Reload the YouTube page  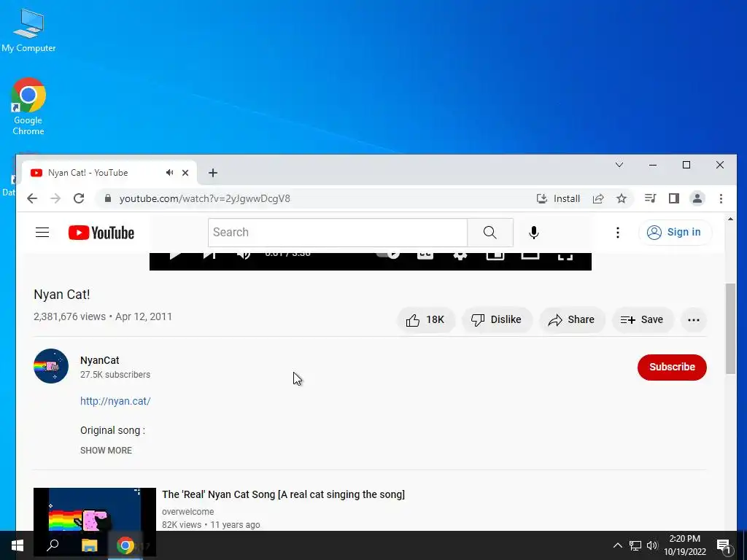coord(79,198)
